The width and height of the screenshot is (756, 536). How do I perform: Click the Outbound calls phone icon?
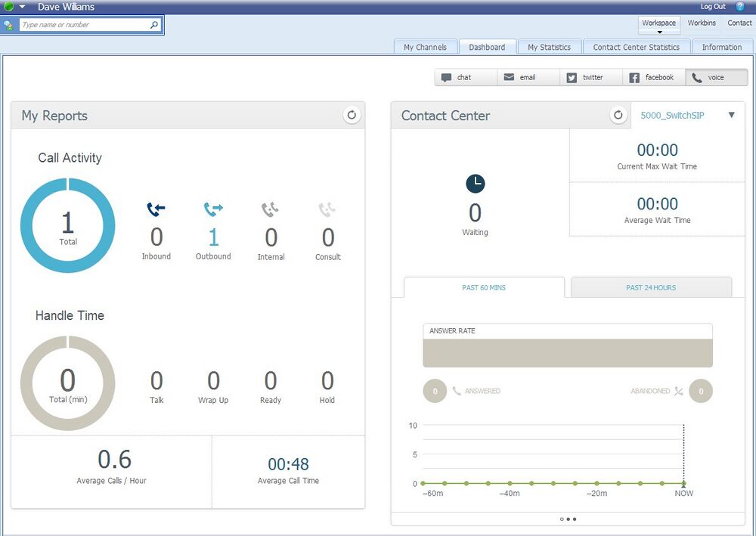[213, 209]
